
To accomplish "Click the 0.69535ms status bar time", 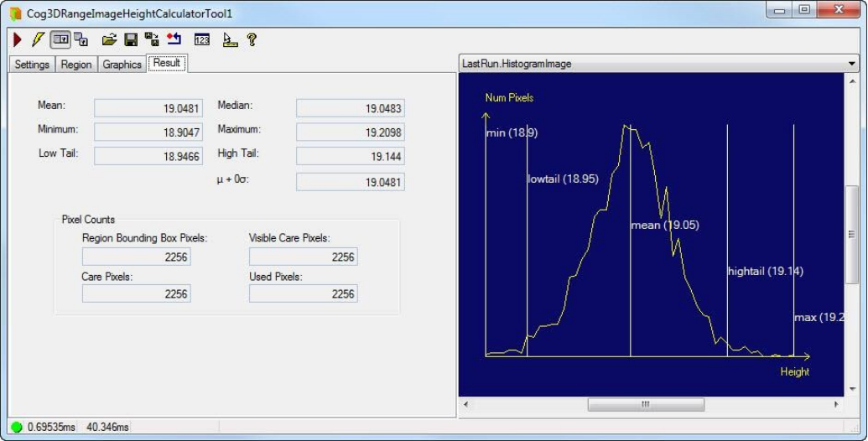I will pyautogui.click(x=51, y=427).
